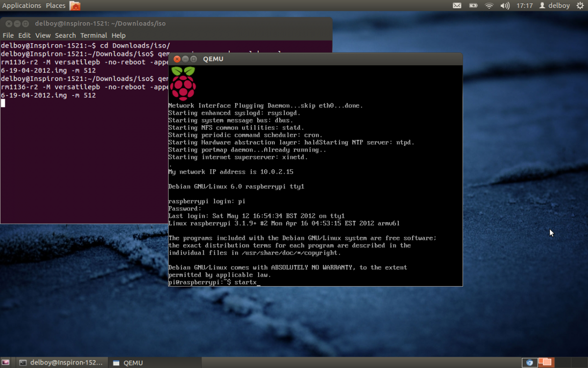Viewport: 588px width, 368px height.
Task: Open Search menu in the terminal window
Action: (65, 35)
